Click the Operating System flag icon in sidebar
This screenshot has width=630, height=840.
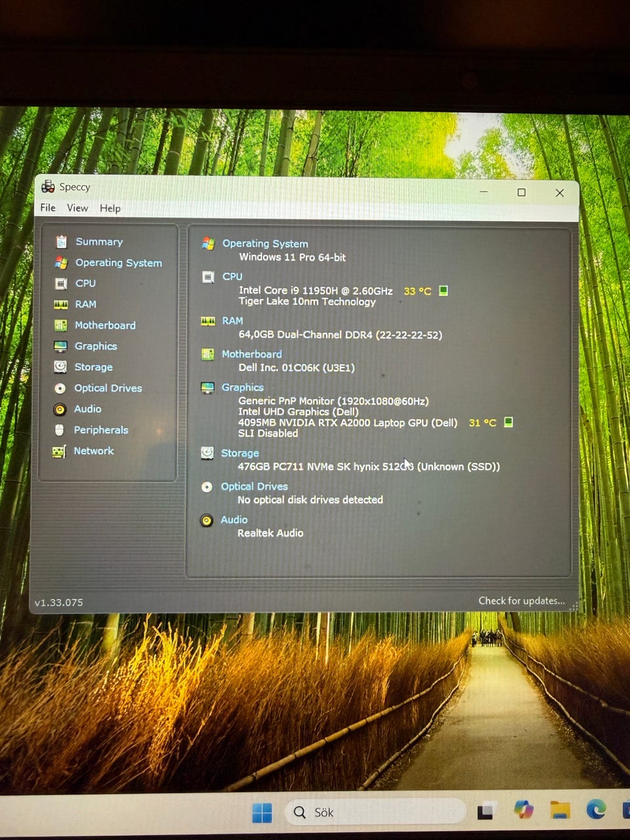point(61,262)
